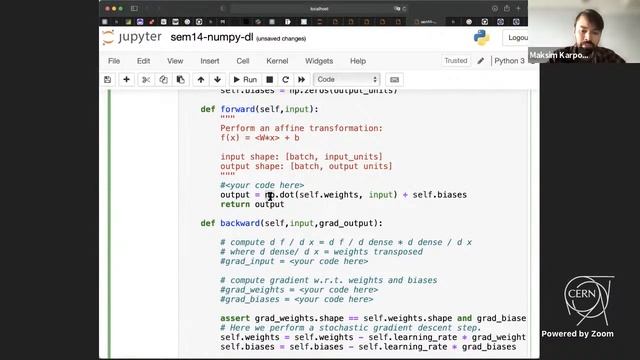
Task: Click the '#<your code here>' comment in forward
Action: [x=262, y=185]
